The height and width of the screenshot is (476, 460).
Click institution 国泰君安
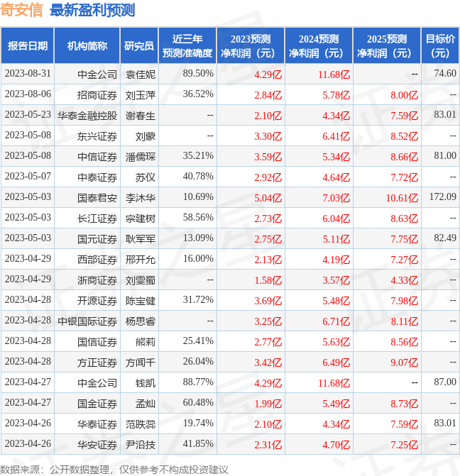tap(97, 198)
